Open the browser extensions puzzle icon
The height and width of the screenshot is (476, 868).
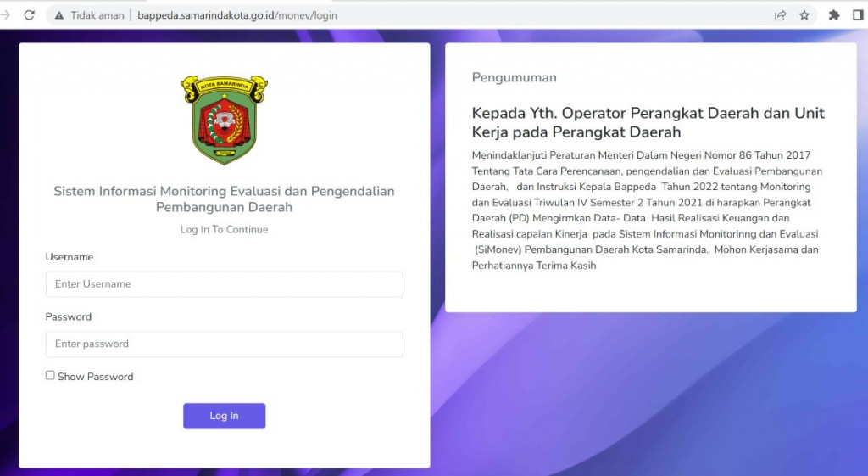[834, 15]
